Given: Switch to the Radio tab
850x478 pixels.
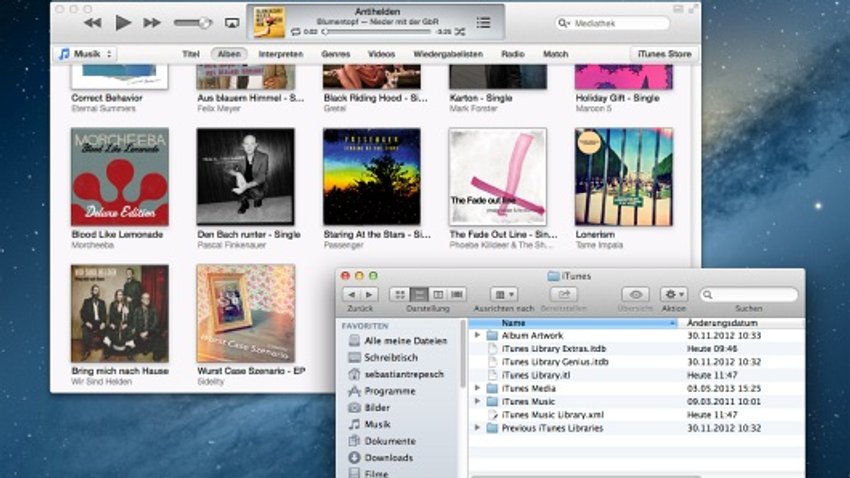Looking at the screenshot, I should (512, 54).
